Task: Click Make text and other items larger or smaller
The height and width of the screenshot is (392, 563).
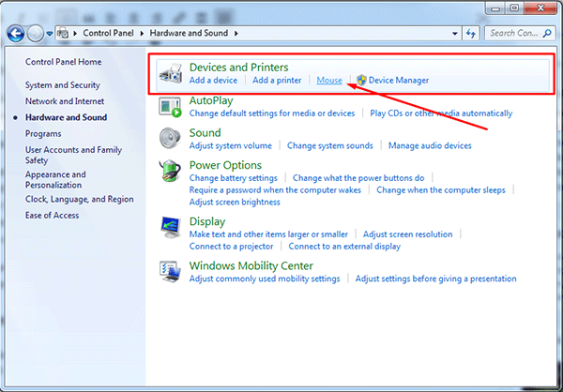Action: (268, 234)
